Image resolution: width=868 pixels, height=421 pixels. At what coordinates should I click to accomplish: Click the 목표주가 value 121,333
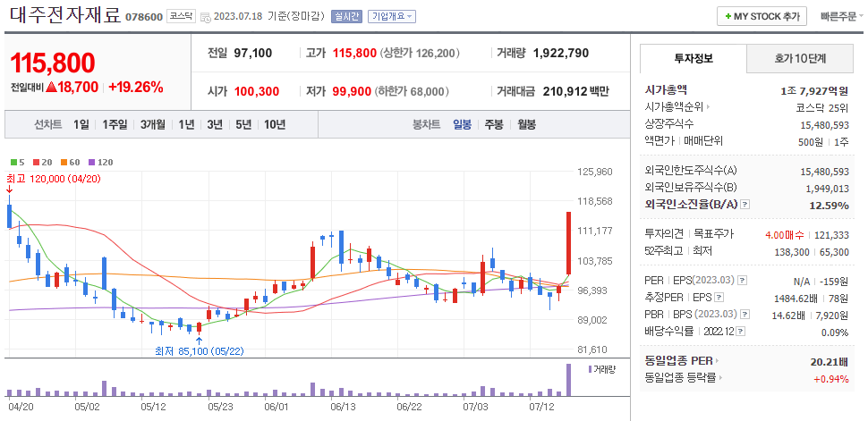coord(832,235)
